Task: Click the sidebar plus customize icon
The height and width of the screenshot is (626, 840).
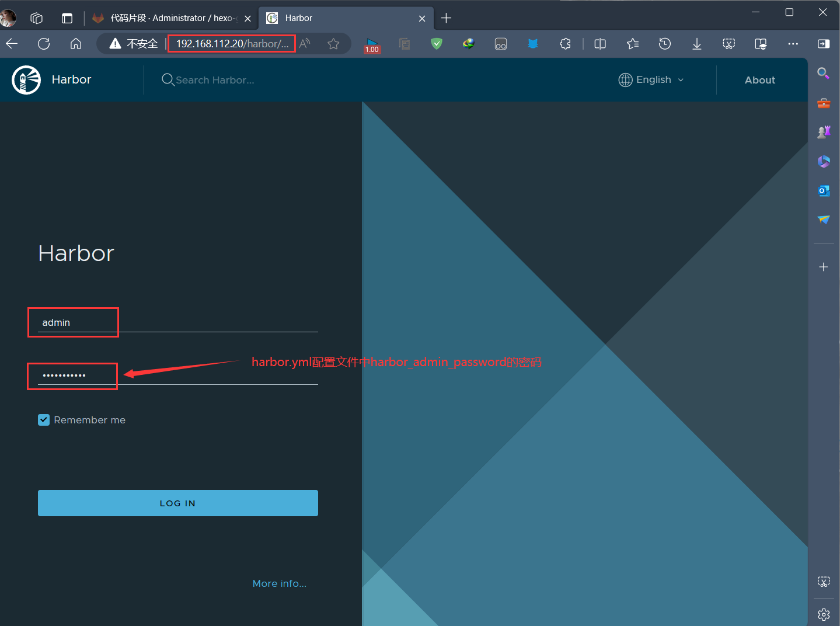Action: [824, 267]
